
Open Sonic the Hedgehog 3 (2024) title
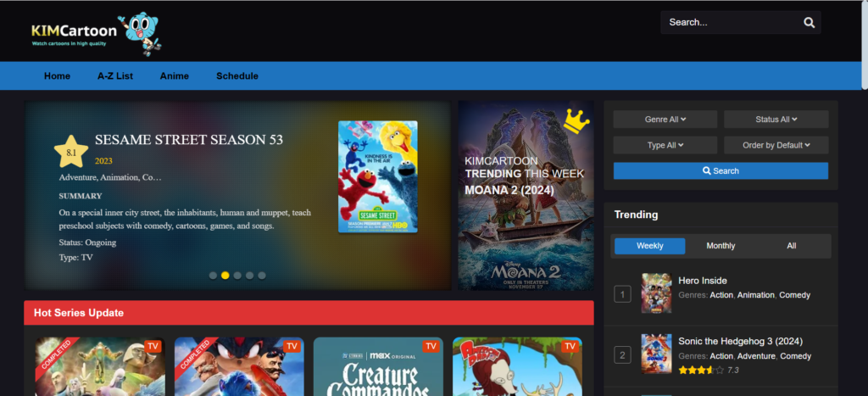740,341
